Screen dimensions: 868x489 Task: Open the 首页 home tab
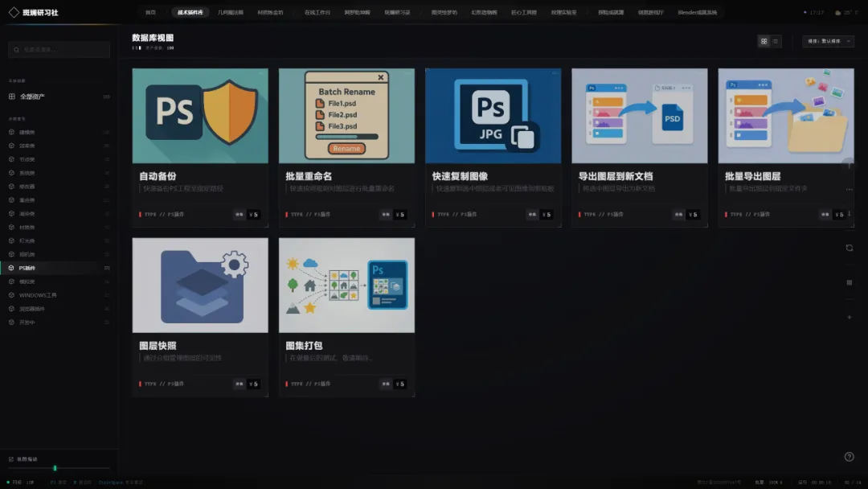click(x=150, y=12)
